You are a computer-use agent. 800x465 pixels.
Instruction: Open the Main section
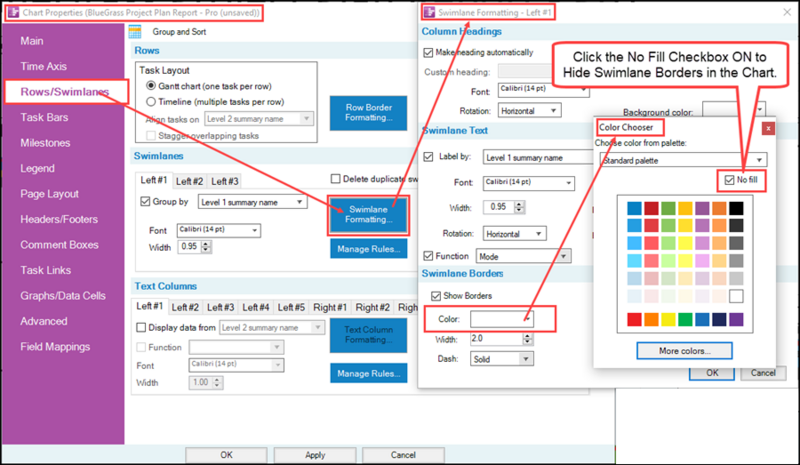32,41
